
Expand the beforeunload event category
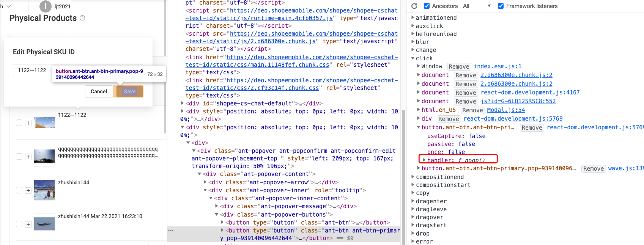413,34
